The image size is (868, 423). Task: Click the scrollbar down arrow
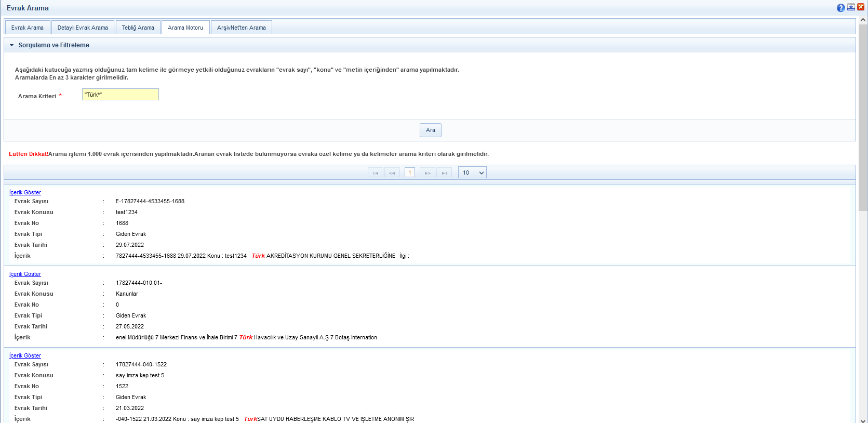(863, 420)
